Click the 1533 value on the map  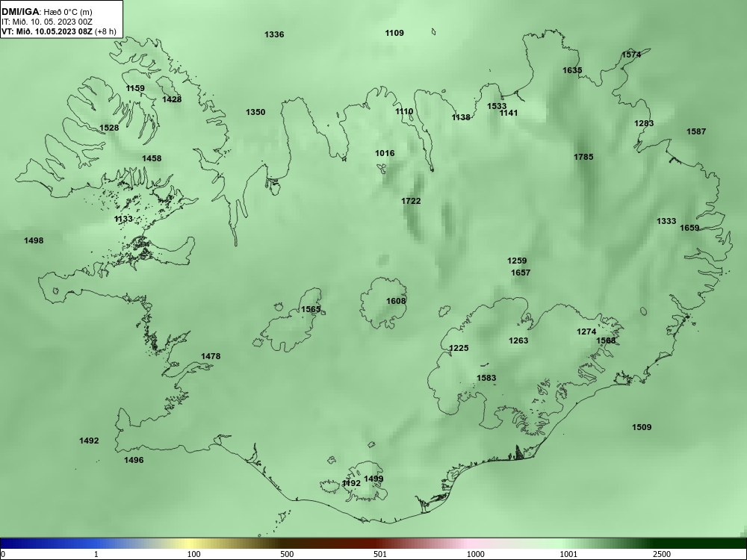(x=497, y=106)
